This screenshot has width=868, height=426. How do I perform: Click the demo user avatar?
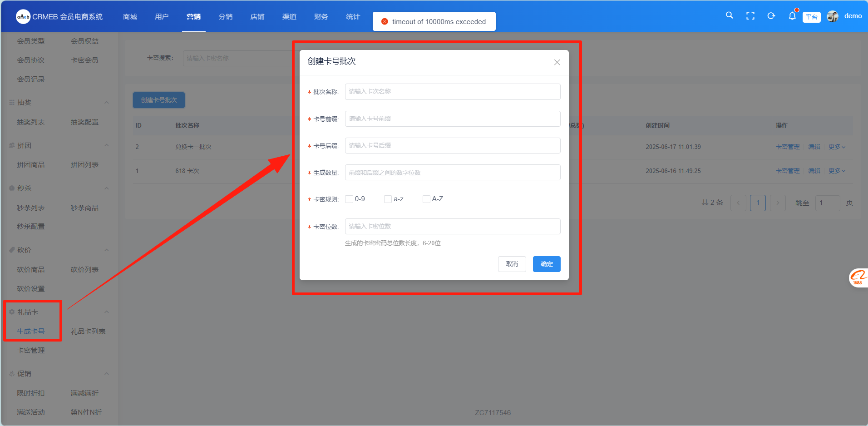[x=833, y=16]
